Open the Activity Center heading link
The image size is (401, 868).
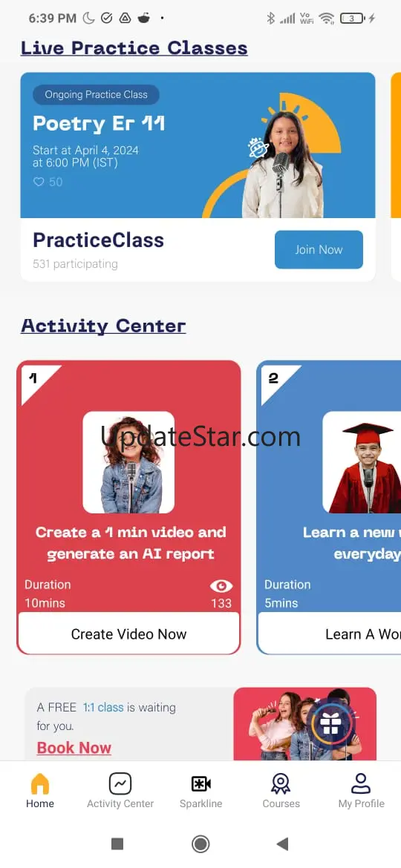pos(103,326)
